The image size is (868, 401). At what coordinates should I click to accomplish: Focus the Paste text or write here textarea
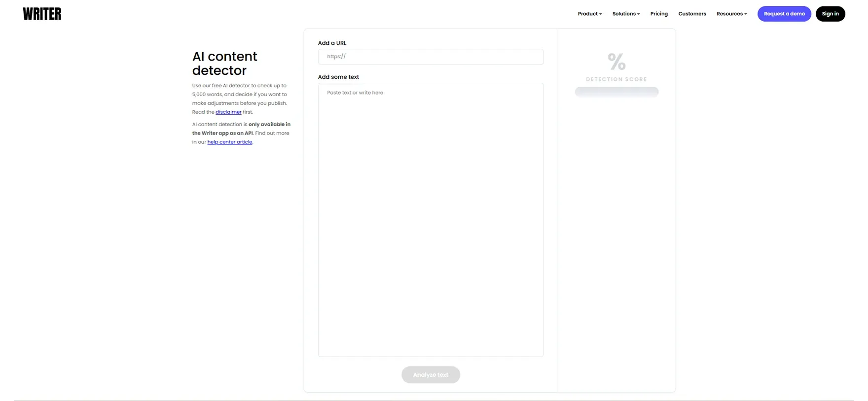pyautogui.click(x=431, y=220)
